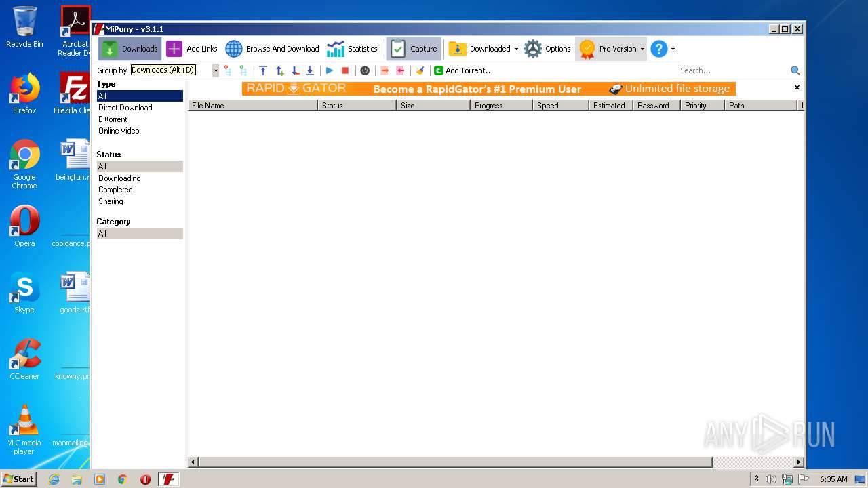The height and width of the screenshot is (488, 868).
Task: Open the Windows Start menu
Action: (x=18, y=479)
